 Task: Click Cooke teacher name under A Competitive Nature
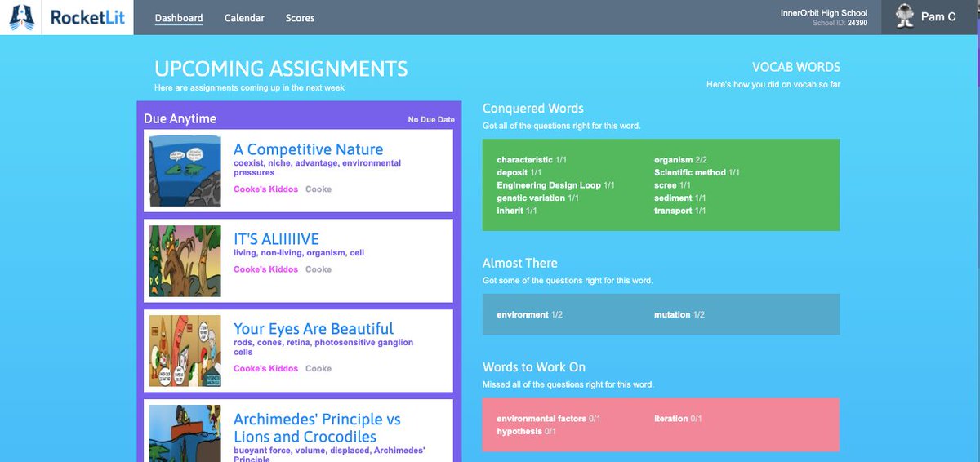coord(318,189)
